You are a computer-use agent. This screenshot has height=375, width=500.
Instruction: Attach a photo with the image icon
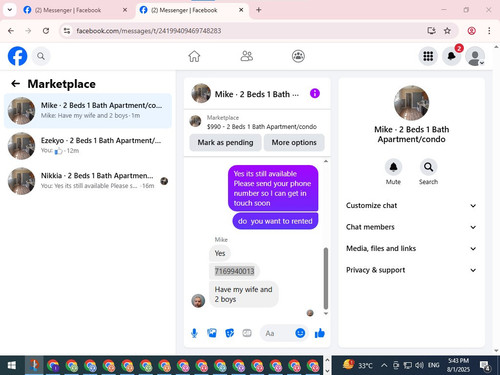pos(212,333)
